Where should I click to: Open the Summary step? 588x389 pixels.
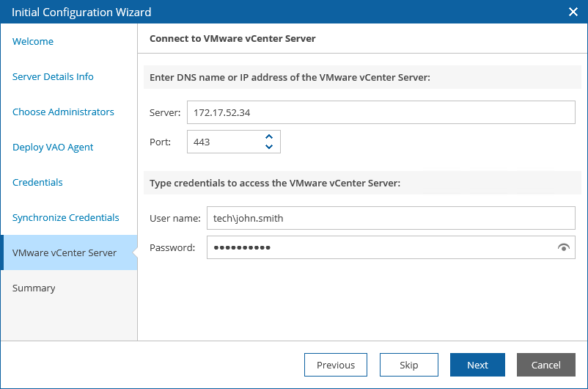[x=34, y=288]
